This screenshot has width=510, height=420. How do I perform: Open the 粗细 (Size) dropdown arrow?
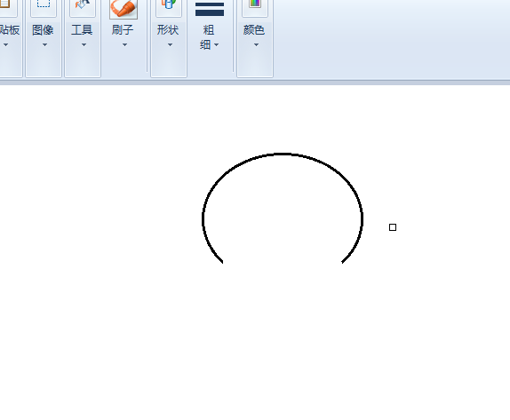tap(216, 45)
